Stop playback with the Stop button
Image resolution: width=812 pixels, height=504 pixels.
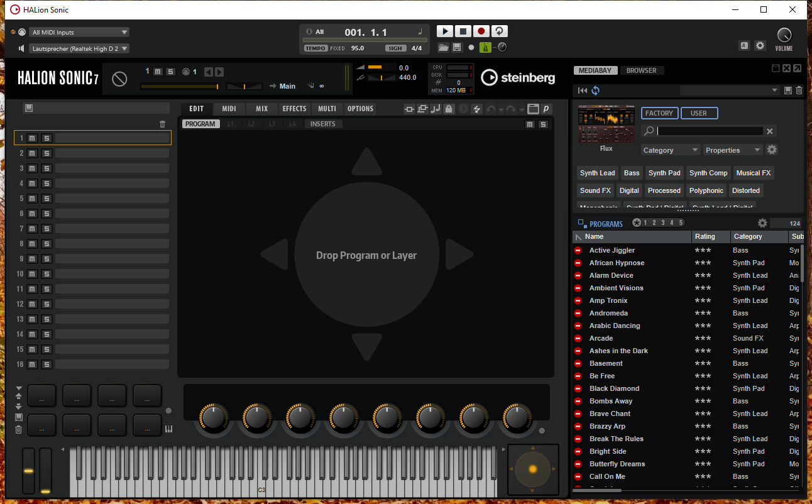tap(463, 31)
